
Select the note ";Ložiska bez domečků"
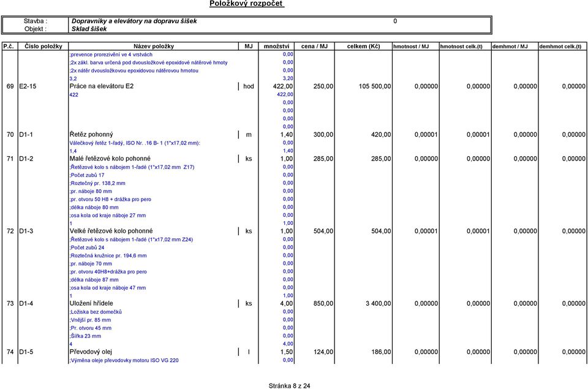point(96,312)
